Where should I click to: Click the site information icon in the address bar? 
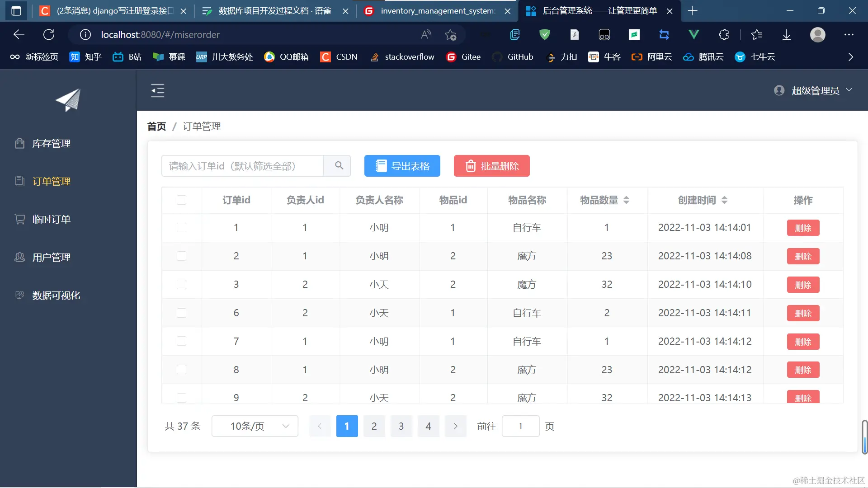click(x=85, y=35)
